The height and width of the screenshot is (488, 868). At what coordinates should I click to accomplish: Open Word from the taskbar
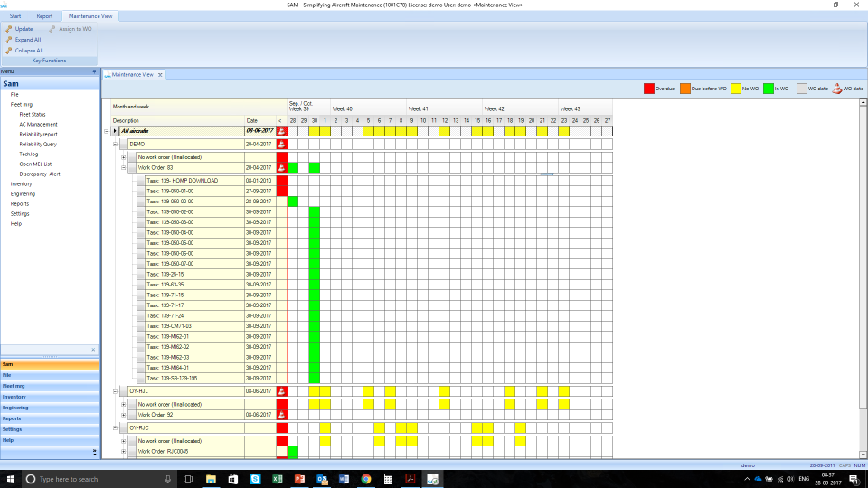coord(344,479)
